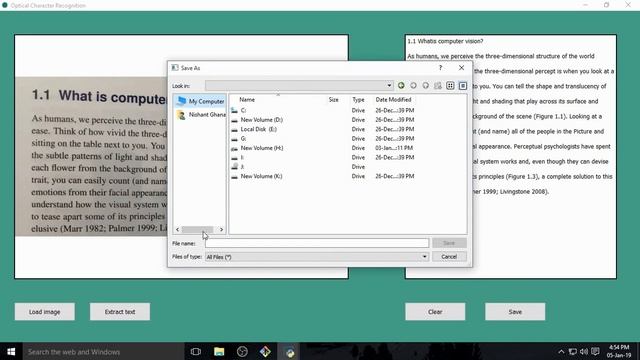Click the taskbar clock showing 4:54 PM
The image size is (640, 360).
click(619, 351)
